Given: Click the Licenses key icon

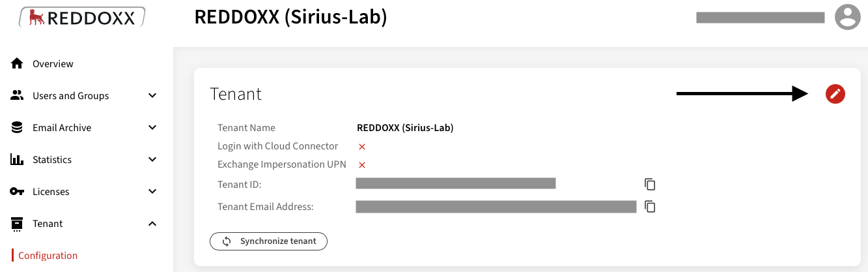Looking at the screenshot, I should [x=17, y=191].
